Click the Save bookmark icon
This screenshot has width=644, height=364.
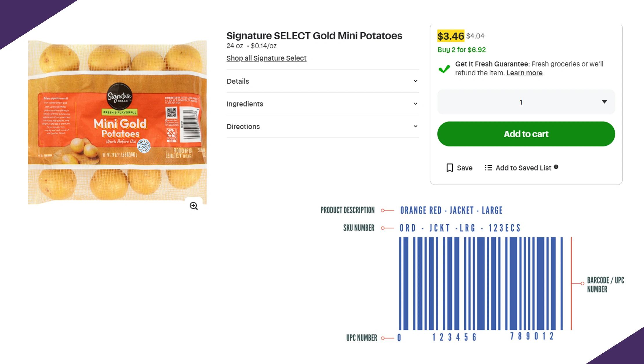point(450,168)
